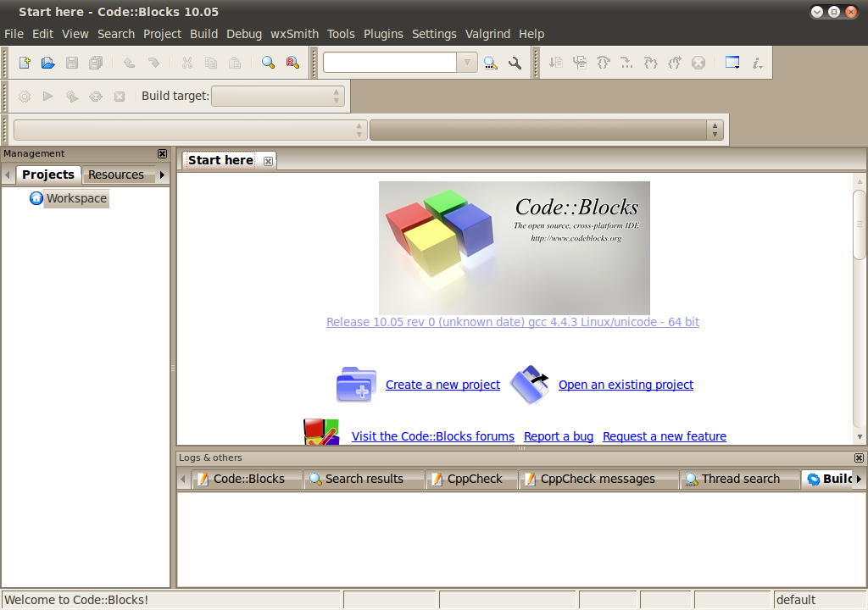Click the Save file floppy icon
868x610 pixels.
pos(72,63)
